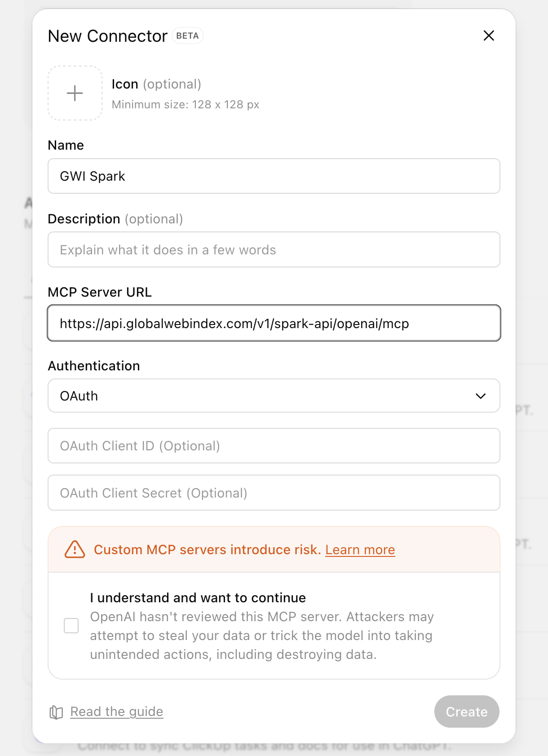Focus the Description input field
548x756 pixels.
tap(274, 249)
